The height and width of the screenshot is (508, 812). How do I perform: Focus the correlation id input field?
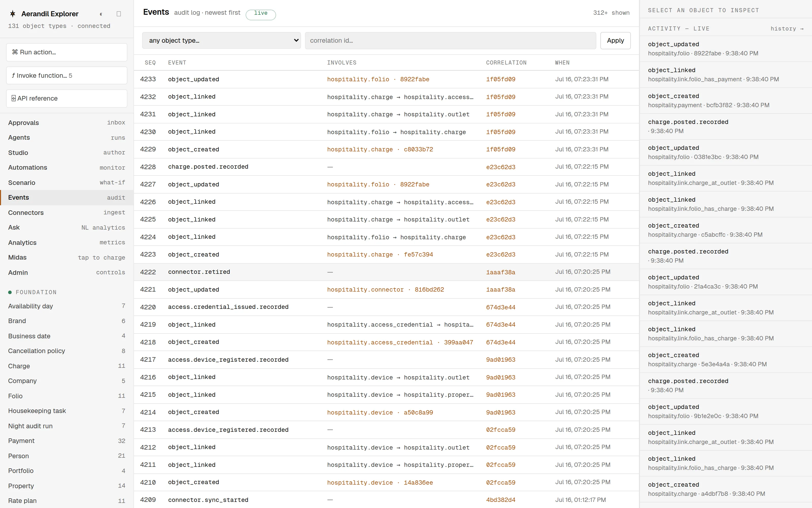450,40
